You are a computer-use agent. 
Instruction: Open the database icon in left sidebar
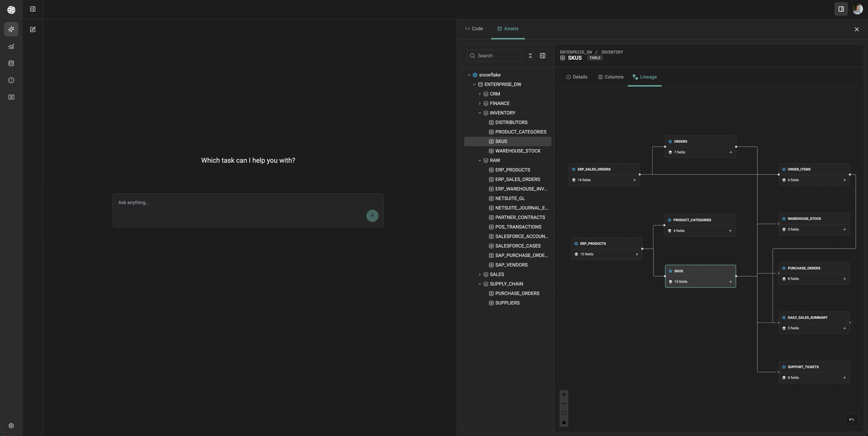[x=11, y=63]
